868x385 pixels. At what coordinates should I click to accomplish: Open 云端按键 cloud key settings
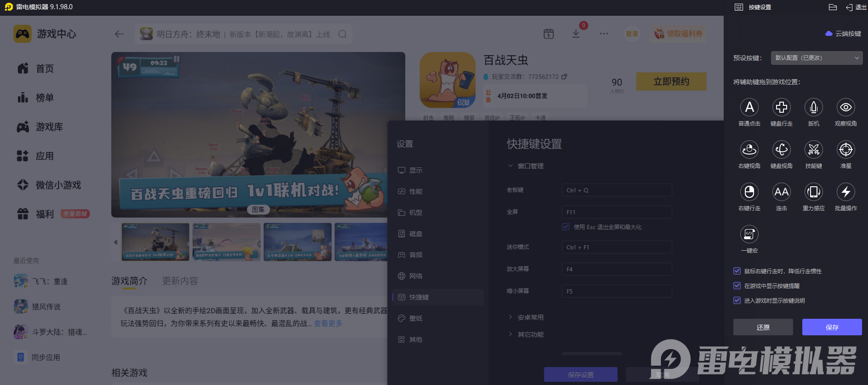point(844,34)
